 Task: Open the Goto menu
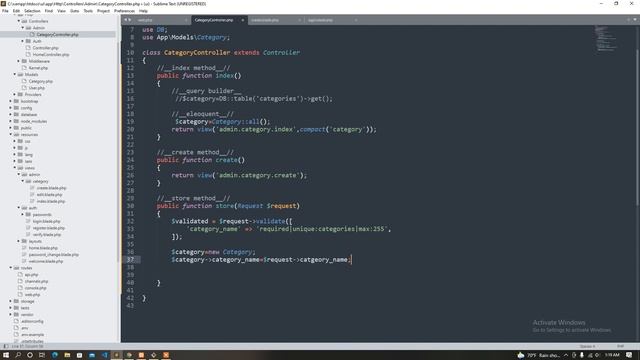click(74, 11)
